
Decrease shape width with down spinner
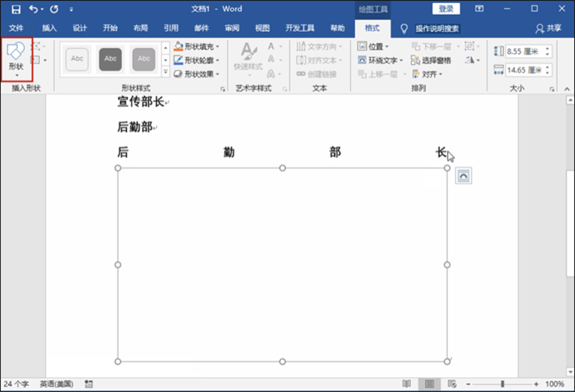coord(547,72)
